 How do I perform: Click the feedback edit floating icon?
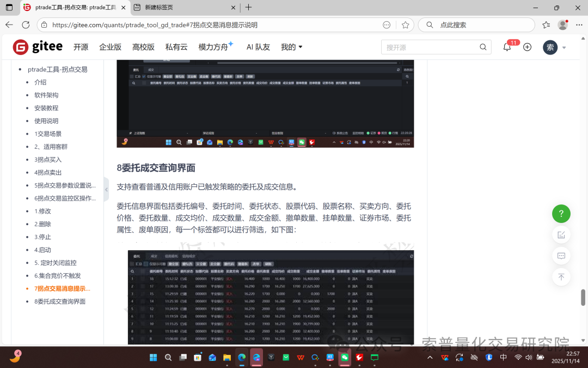point(561,234)
